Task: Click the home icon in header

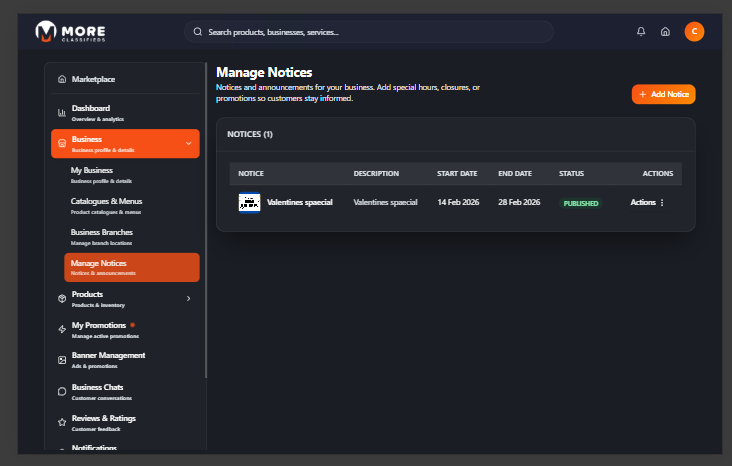Action: 665,32
